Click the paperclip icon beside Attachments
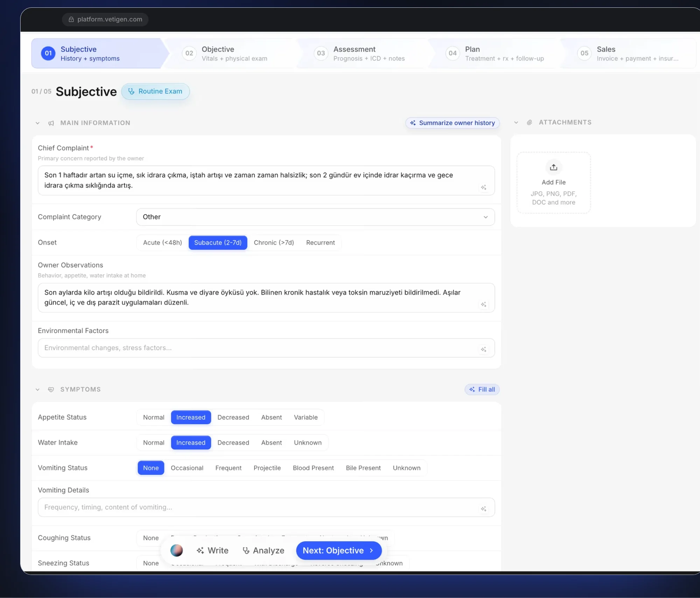 point(530,122)
